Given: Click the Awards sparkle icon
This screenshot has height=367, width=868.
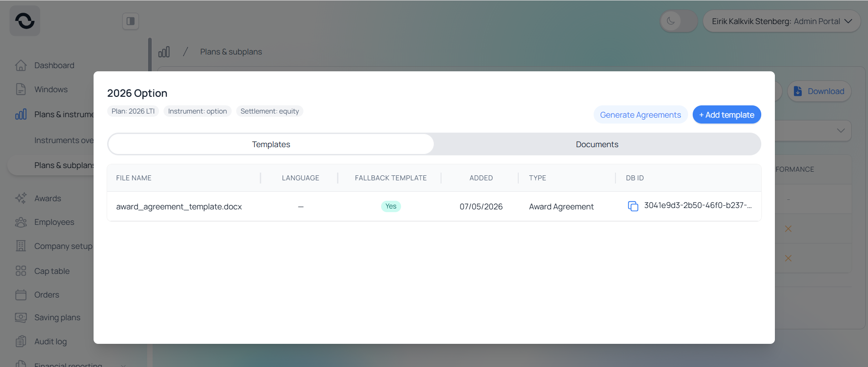Looking at the screenshot, I should pos(21,198).
